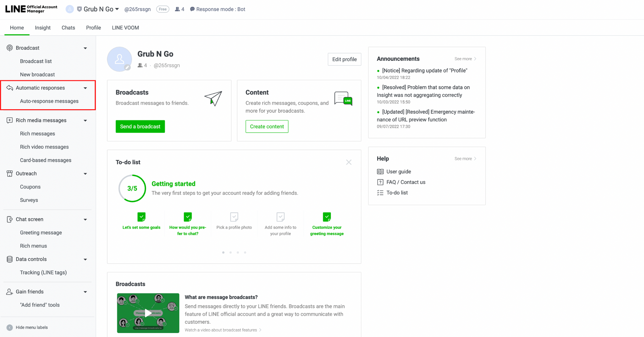Click the Outreach icon in sidebar
The width and height of the screenshot is (644, 337).
point(9,173)
